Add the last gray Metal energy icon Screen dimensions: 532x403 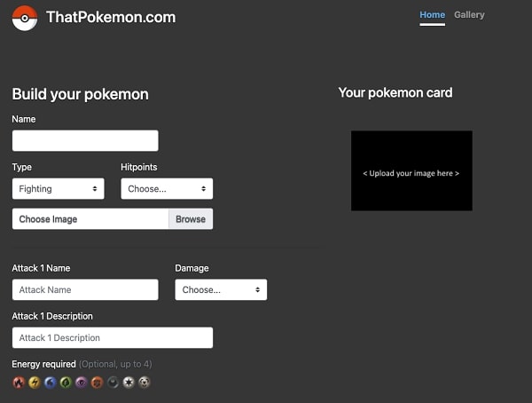(145, 383)
